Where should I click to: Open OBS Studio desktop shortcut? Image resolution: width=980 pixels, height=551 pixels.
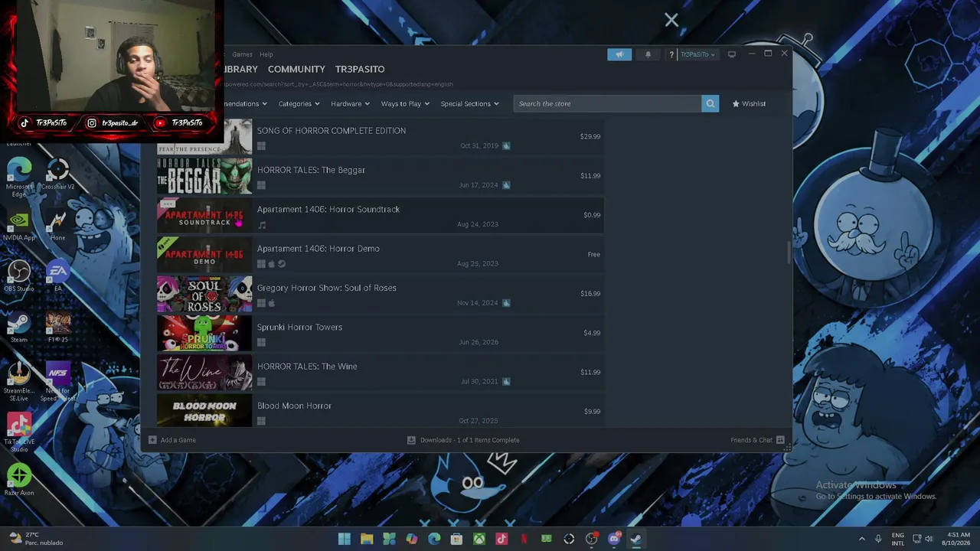pos(19,276)
